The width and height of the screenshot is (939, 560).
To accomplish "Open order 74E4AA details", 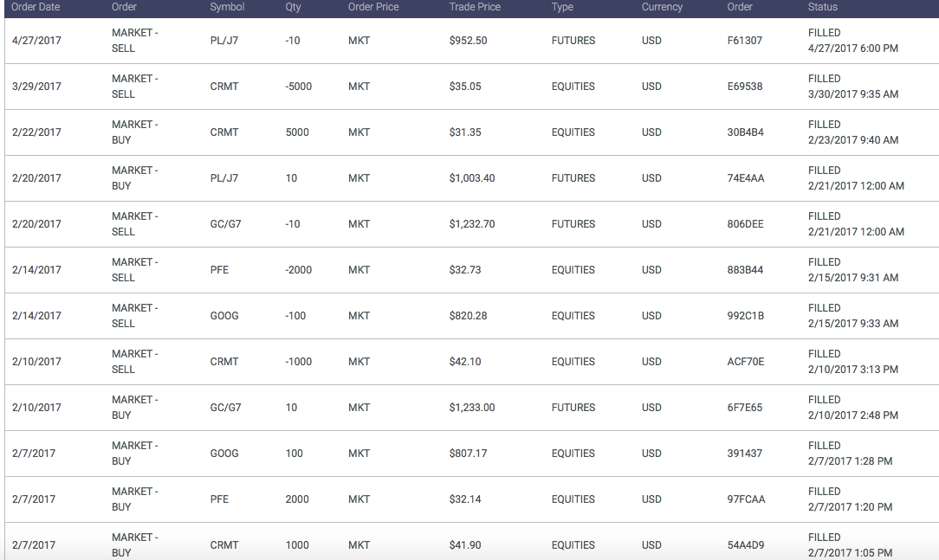I will (746, 178).
